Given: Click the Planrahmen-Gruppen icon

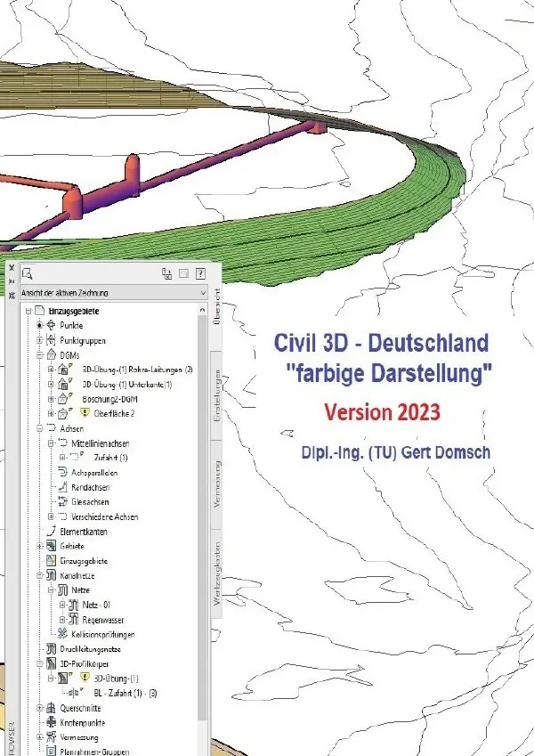Looking at the screenshot, I should coord(51,751).
